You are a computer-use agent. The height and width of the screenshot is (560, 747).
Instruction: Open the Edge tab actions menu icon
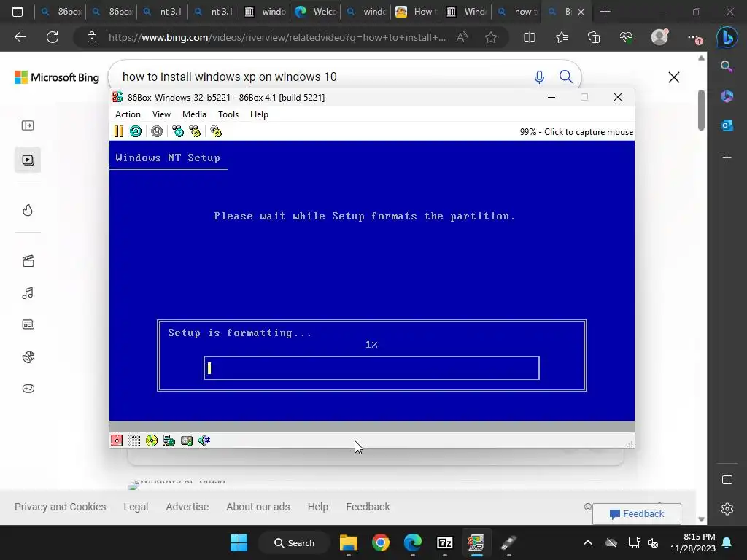pos(18,12)
